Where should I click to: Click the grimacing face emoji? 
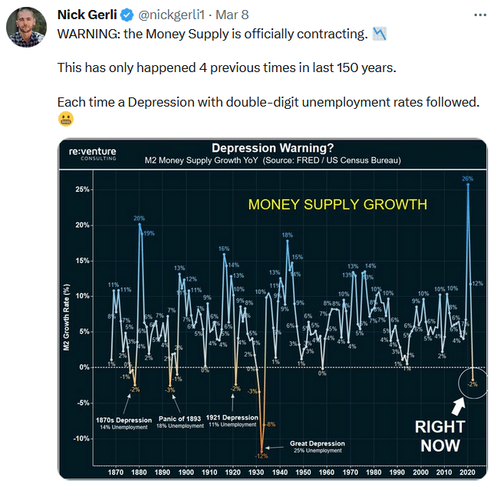click(x=66, y=119)
